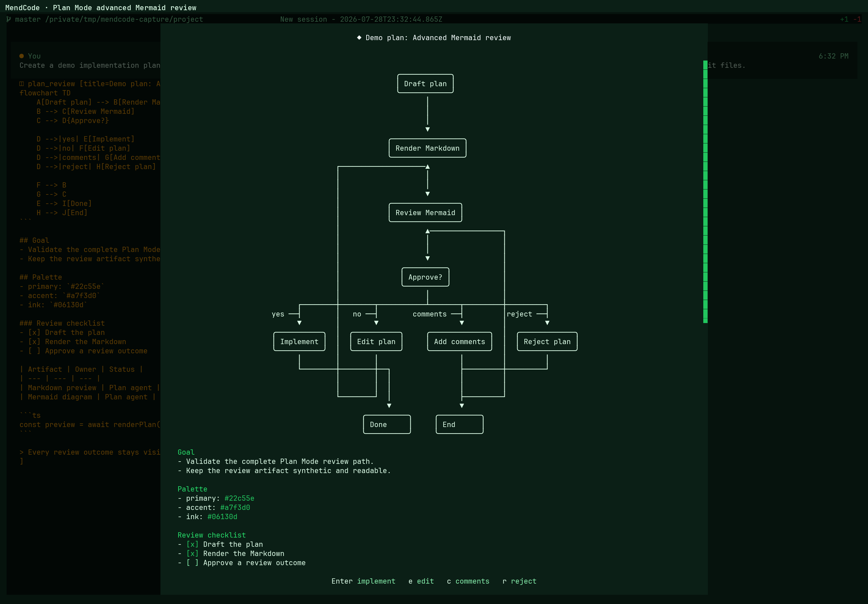Click the primary color value #22c55e
This screenshot has width=868, height=604.
pyautogui.click(x=239, y=498)
